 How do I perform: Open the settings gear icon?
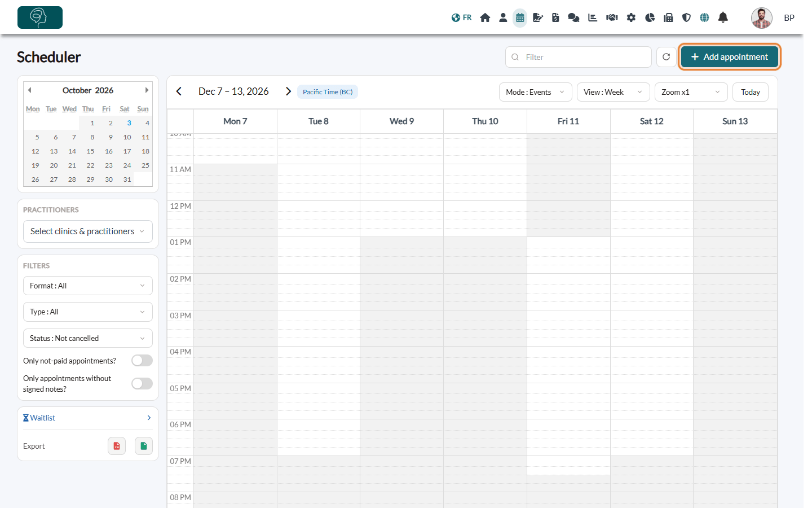pos(631,17)
